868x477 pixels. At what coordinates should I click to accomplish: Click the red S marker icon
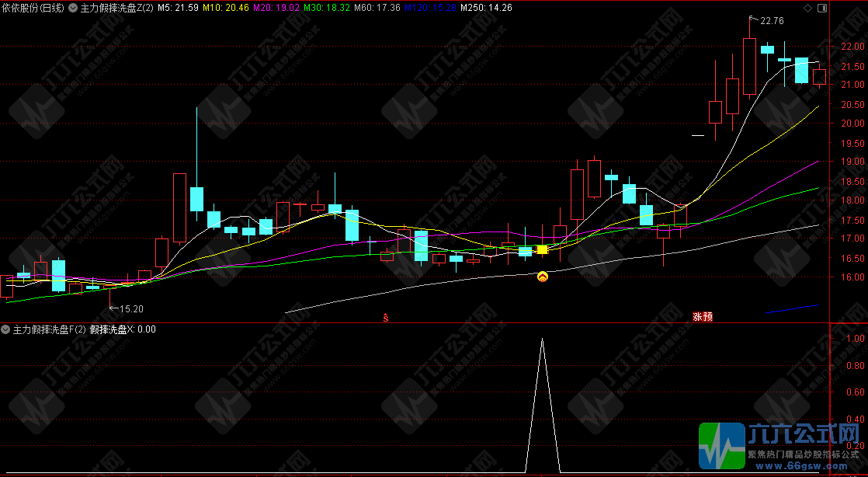point(385,317)
